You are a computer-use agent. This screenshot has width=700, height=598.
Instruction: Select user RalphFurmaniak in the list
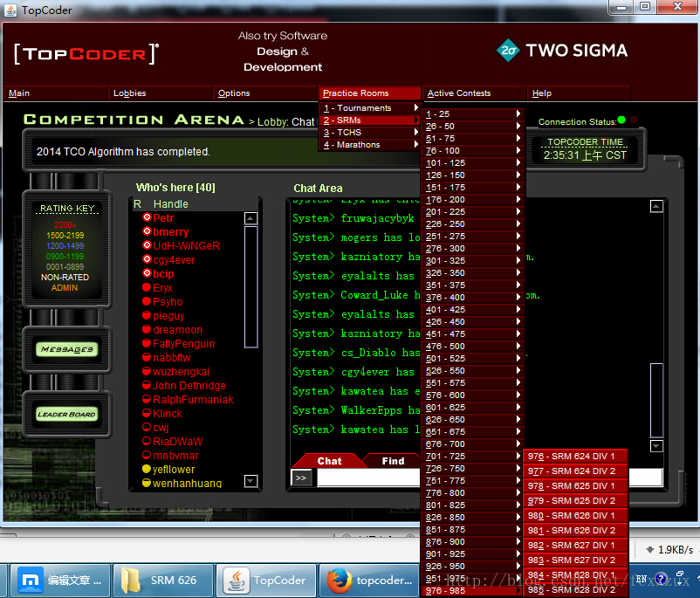coord(193,399)
